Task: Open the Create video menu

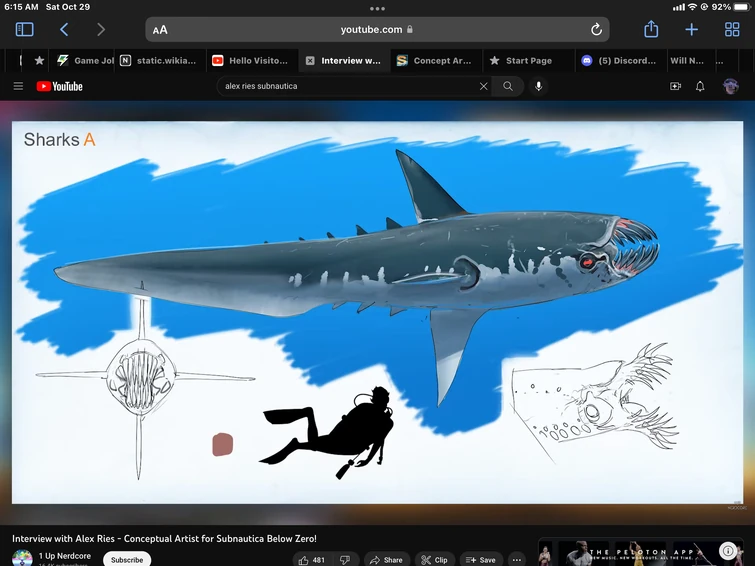Action: [675, 86]
